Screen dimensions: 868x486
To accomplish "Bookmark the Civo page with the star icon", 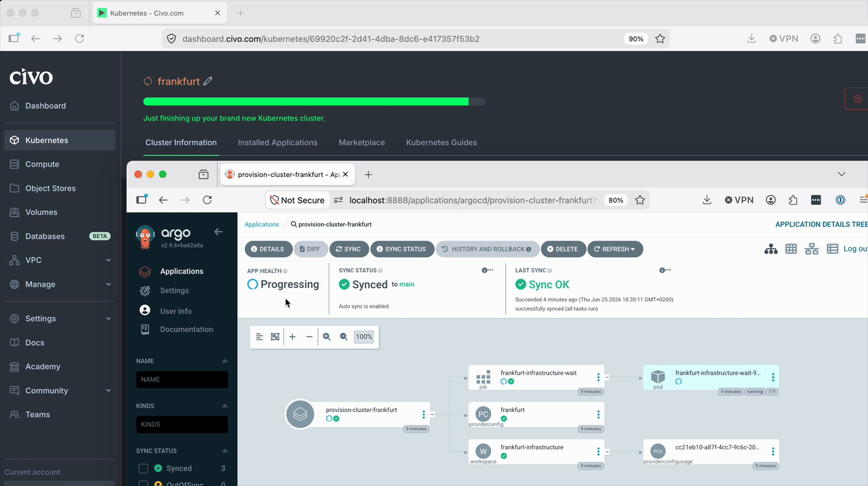I will pos(660,39).
